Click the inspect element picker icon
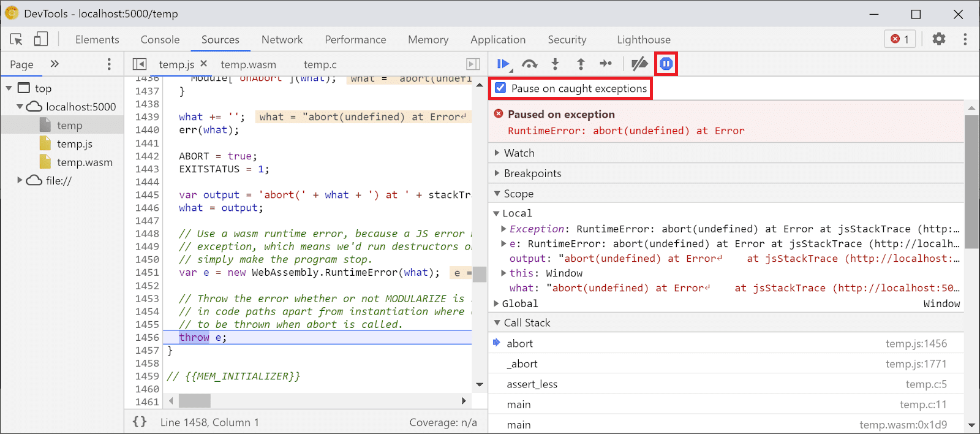 coord(17,40)
